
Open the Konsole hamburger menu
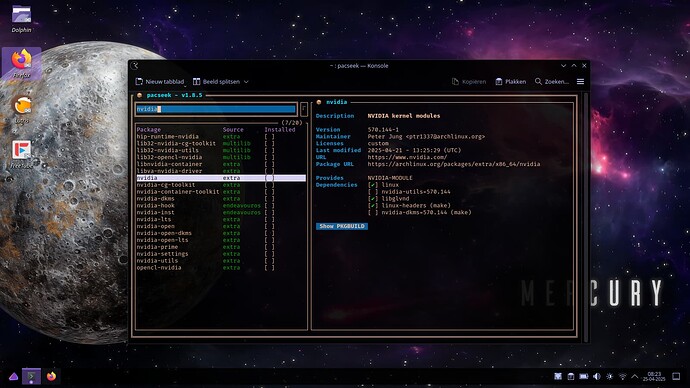tap(580, 82)
